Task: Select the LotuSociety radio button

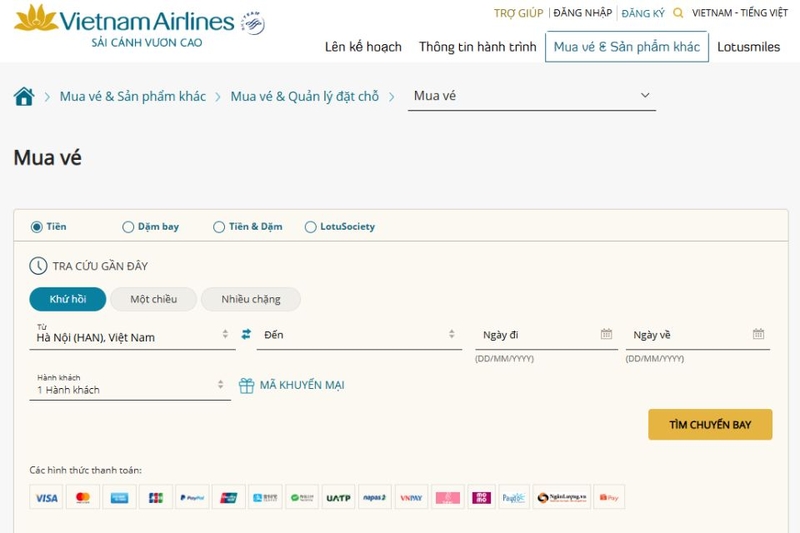Action: click(x=310, y=227)
